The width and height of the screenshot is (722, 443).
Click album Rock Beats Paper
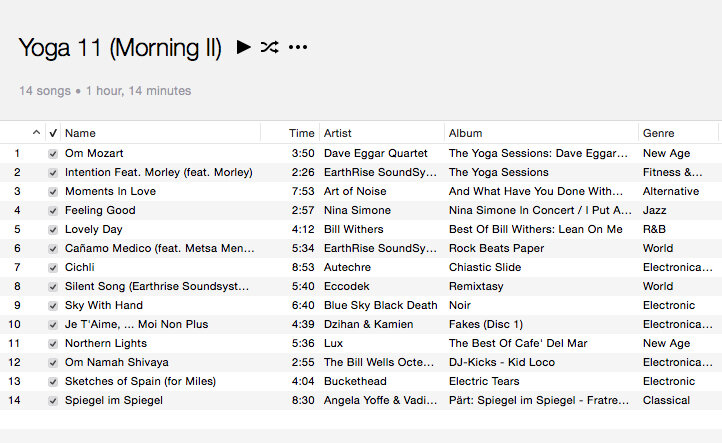(496, 248)
